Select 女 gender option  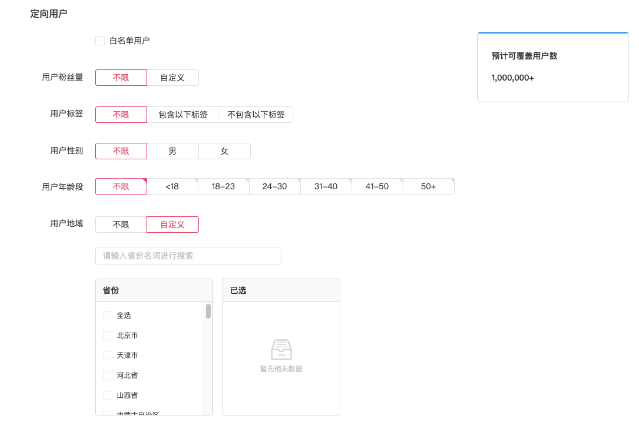224,151
